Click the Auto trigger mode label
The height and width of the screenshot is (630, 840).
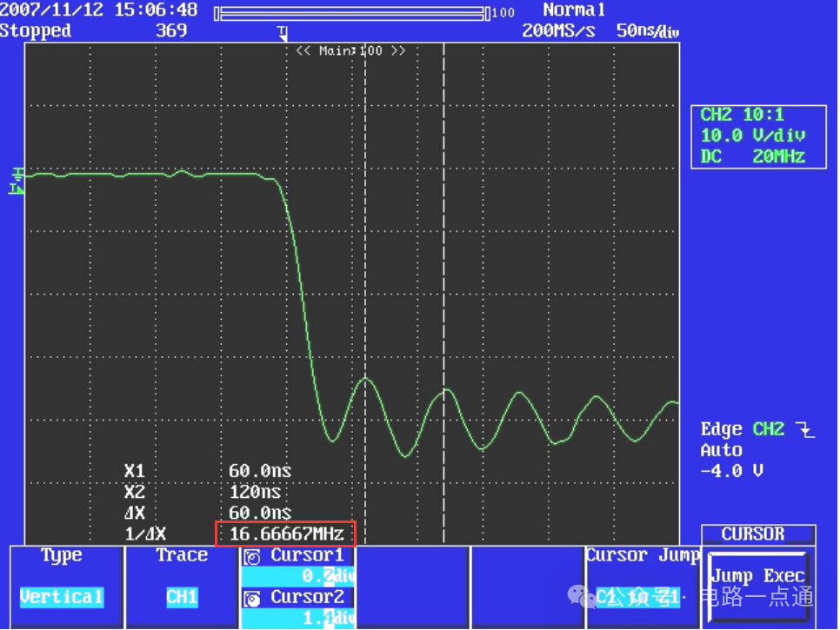(721, 450)
